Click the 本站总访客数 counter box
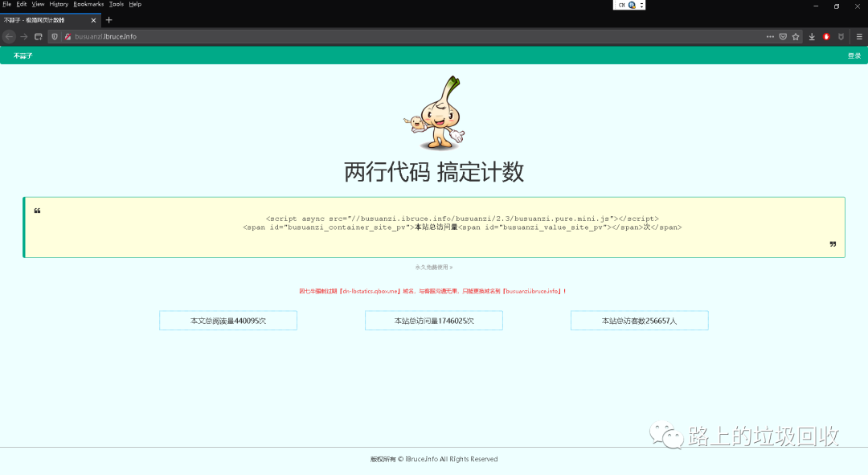The height and width of the screenshot is (475, 868). 640,321
